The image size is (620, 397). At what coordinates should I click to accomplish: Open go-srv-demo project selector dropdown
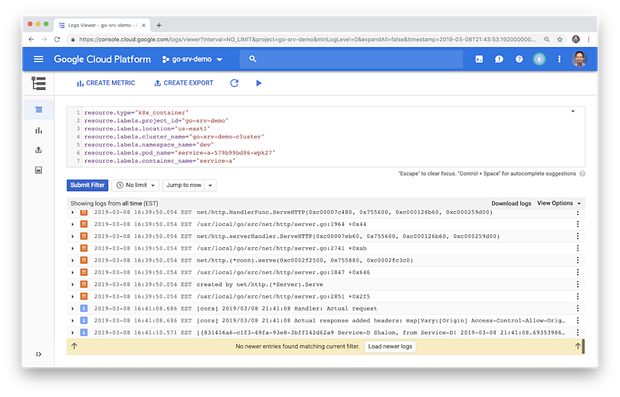[192, 59]
